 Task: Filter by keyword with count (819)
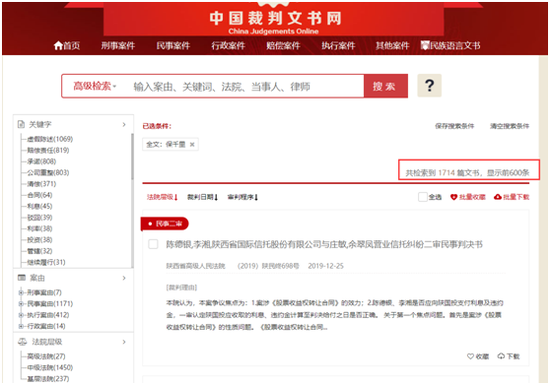(48, 150)
